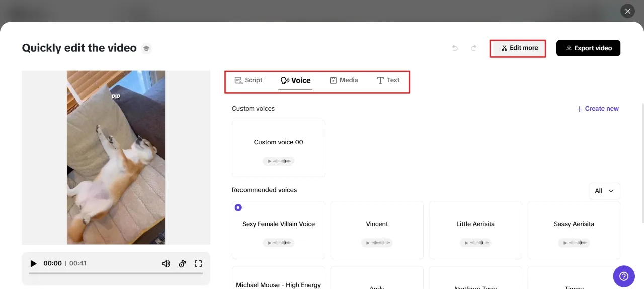644x296 pixels.
Task: Open the help question mark button
Action: pyautogui.click(x=624, y=276)
